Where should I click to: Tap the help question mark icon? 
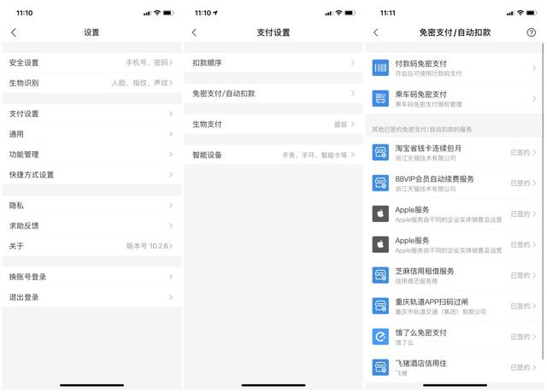point(532,32)
